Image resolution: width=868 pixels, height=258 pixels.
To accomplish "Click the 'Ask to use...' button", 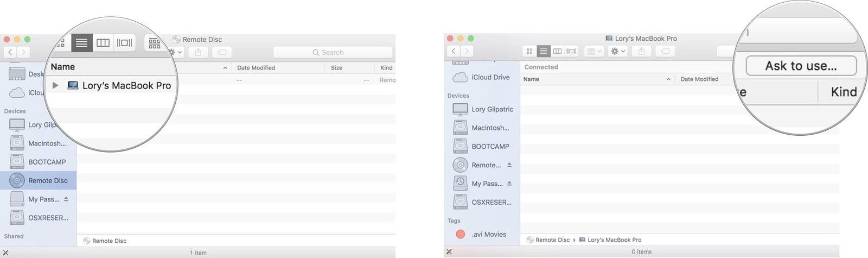I will pyautogui.click(x=801, y=66).
